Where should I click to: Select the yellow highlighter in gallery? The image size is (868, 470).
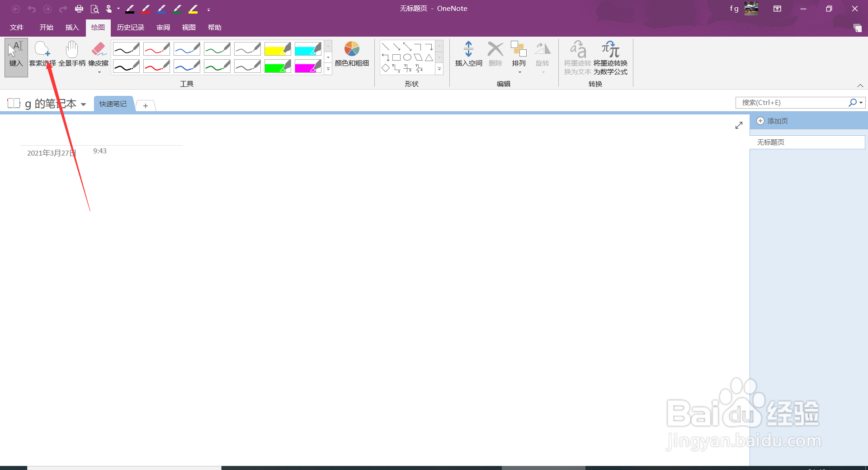pos(278,49)
